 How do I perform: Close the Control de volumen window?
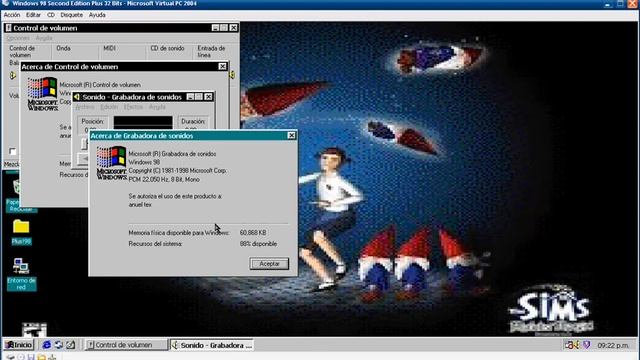click(233, 28)
